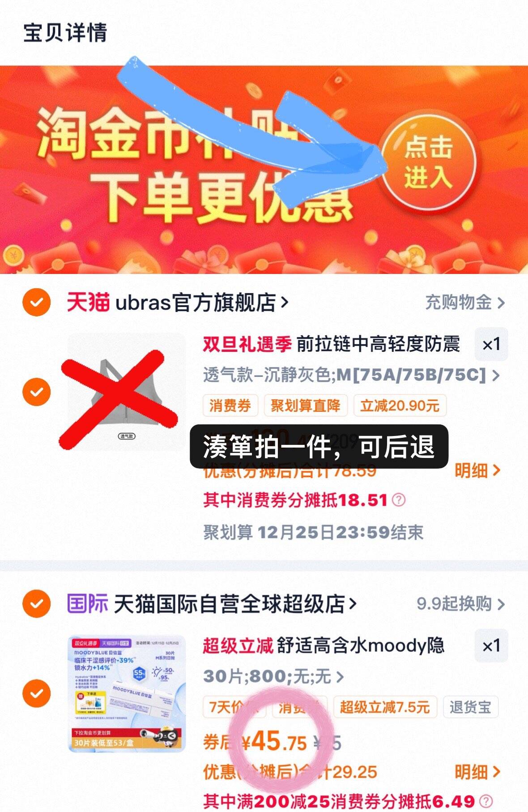Tap the ×1 quantity for ubras item
The width and height of the screenshot is (528, 812).
(x=491, y=344)
